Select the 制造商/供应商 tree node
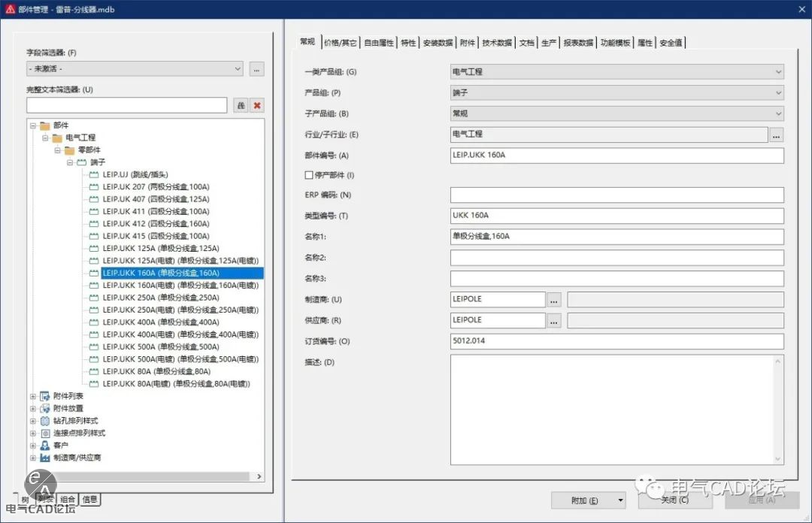 (x=77, y=457)
